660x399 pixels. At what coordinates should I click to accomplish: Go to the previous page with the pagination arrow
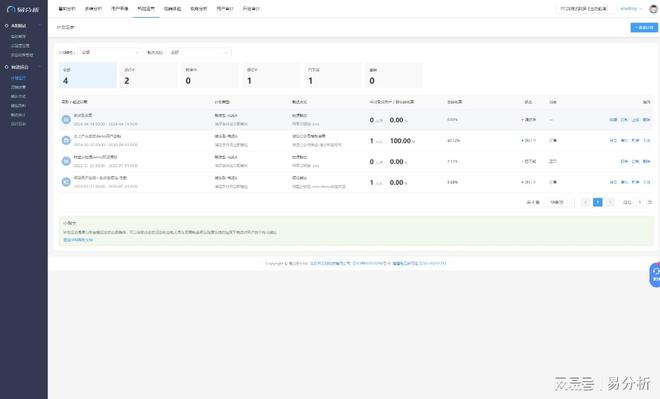(585, 202)
